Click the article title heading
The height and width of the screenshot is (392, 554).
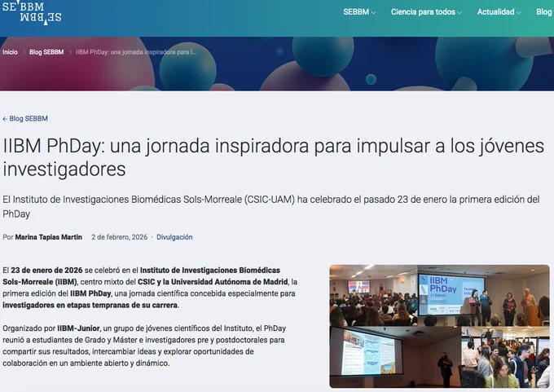tap(274, 157)
